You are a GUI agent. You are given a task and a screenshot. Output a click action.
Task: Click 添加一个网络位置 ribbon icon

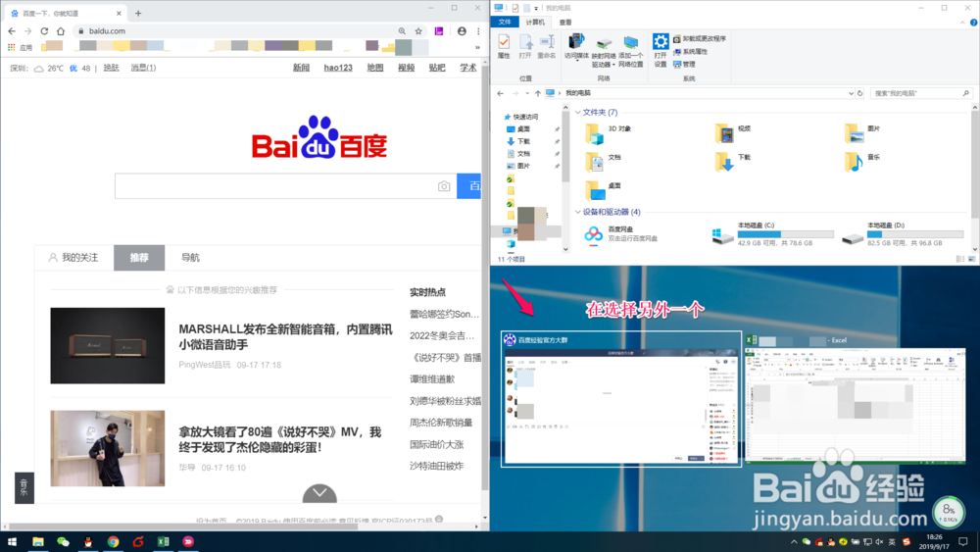(x=630, y=50)
